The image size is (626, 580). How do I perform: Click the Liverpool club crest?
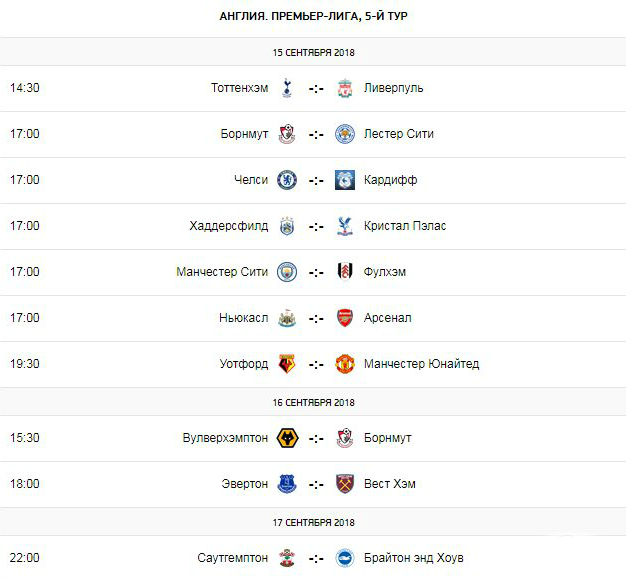click(345, 88)
